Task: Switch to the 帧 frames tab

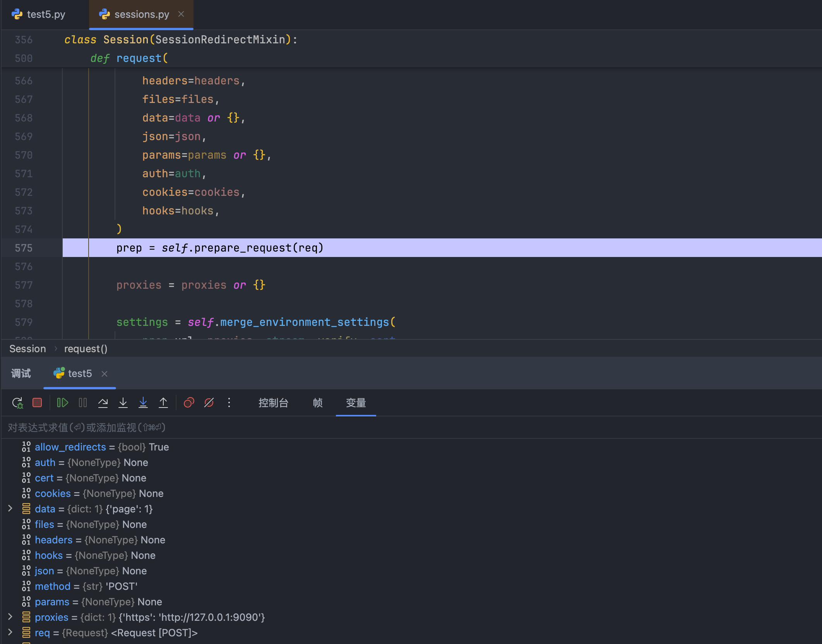Action: coord(318,403)
